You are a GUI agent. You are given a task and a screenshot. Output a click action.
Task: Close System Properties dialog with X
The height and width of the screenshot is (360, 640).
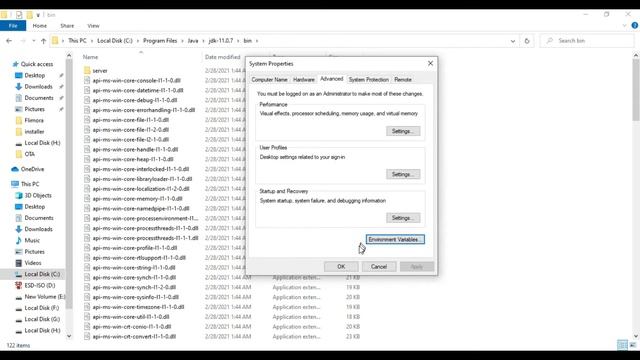point(430,64)
